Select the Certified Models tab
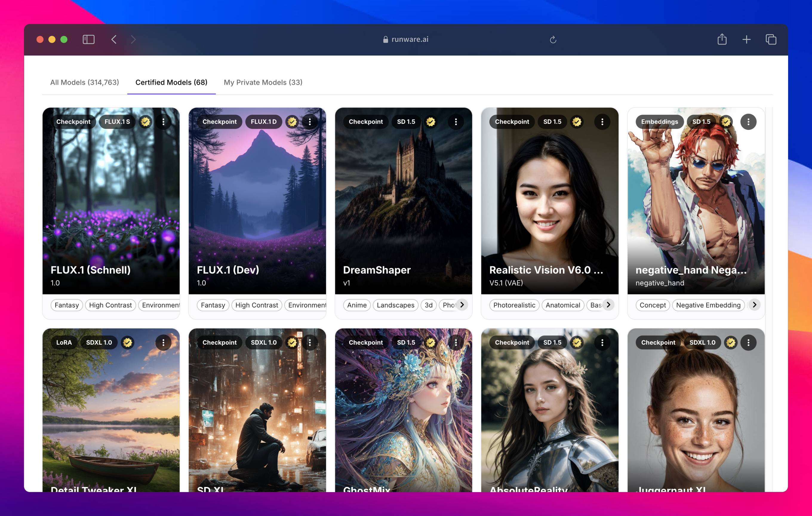 (171, 82)
